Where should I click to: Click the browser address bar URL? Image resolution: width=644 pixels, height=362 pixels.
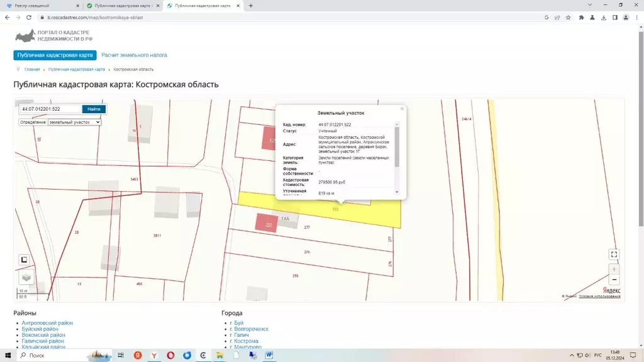coord(96,17)
